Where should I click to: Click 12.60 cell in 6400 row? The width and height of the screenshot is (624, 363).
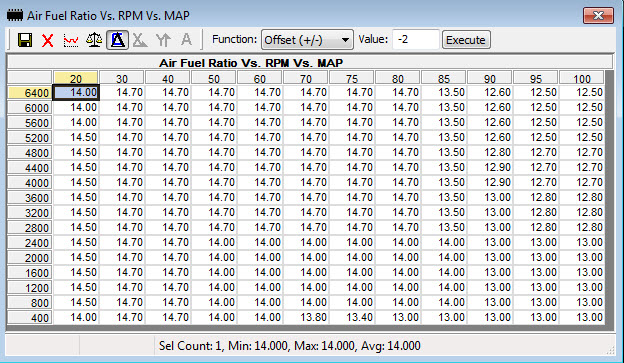pyautogui.click(x=490, y=92)
